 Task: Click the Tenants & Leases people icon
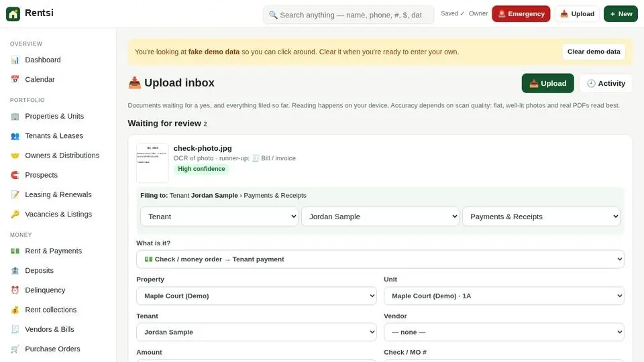point(15,136)
